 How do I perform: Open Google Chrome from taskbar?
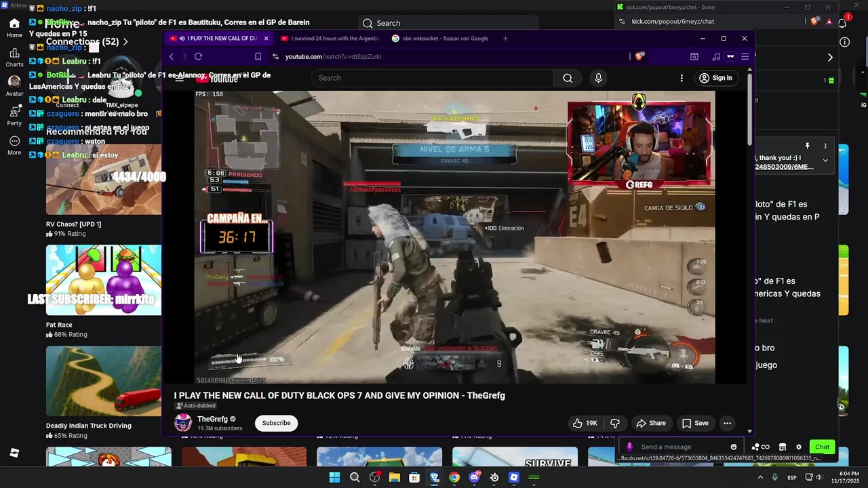[454, 477]
